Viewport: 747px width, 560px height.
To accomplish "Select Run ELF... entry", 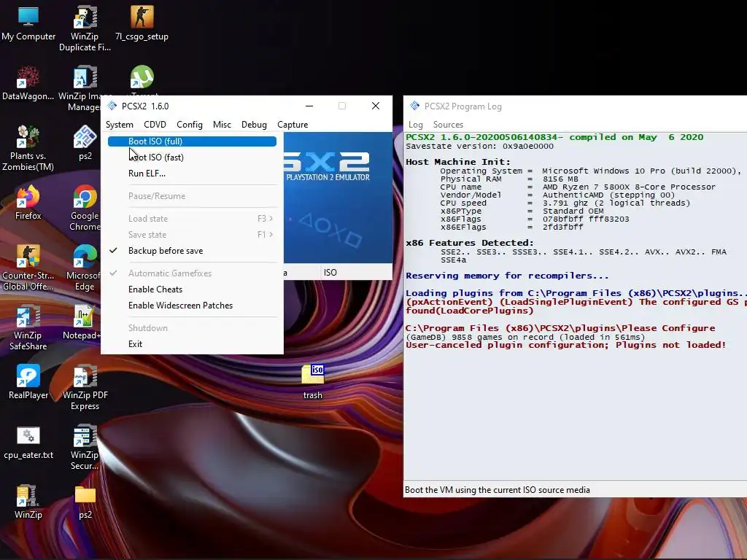I will pos(193,174).
